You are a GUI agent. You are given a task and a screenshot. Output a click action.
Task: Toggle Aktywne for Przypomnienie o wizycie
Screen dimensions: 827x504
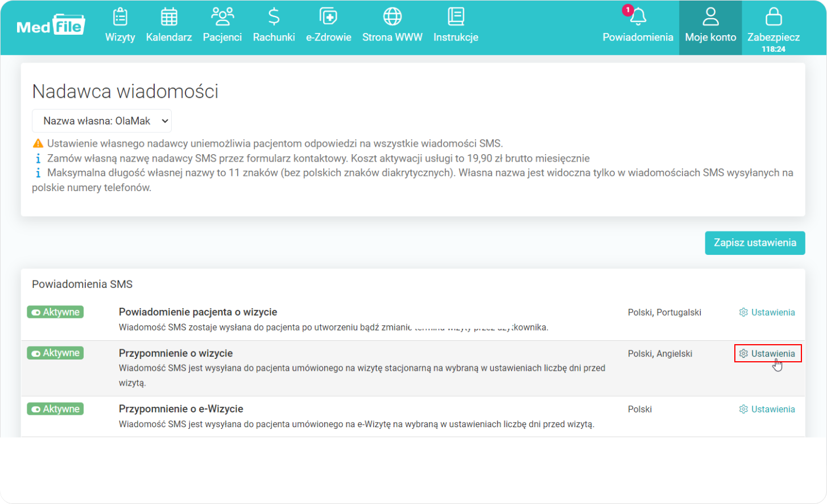[x=55, y=353]
